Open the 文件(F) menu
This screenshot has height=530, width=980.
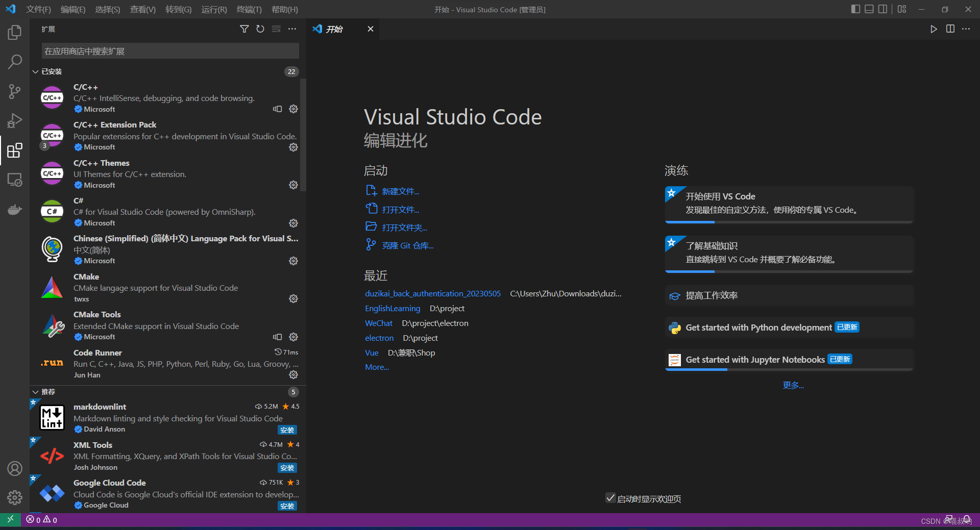[x=39, y=10]
